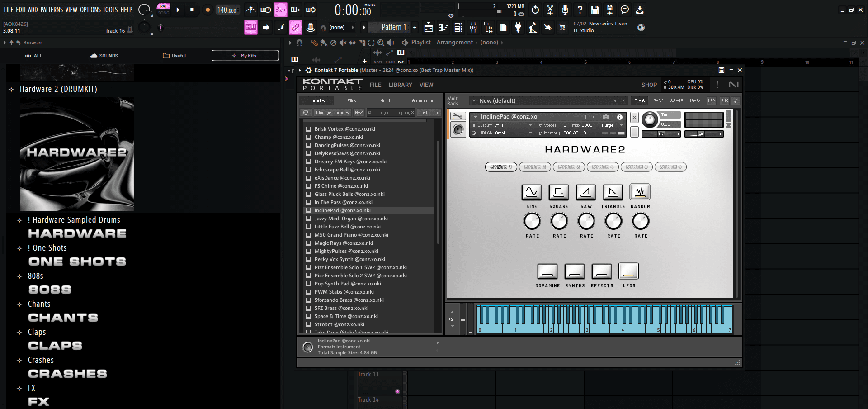
Task: Open the Channel rack icon
Action: click(x=458, y=28)
